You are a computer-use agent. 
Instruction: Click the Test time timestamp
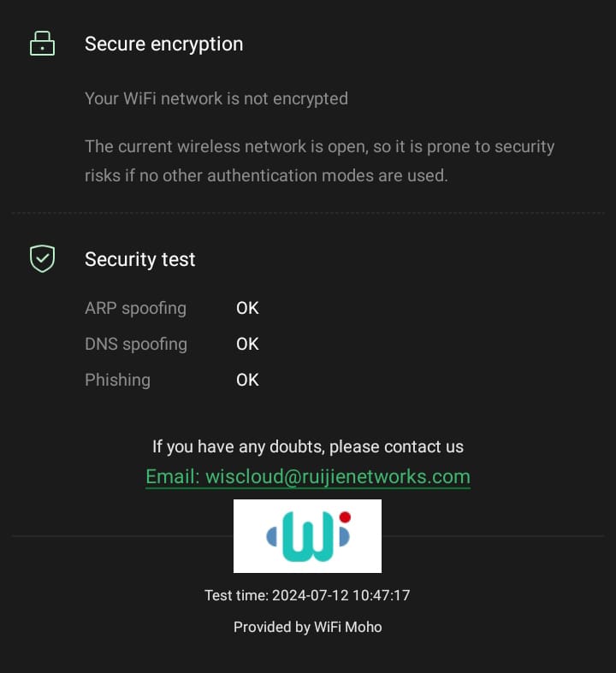307,595
